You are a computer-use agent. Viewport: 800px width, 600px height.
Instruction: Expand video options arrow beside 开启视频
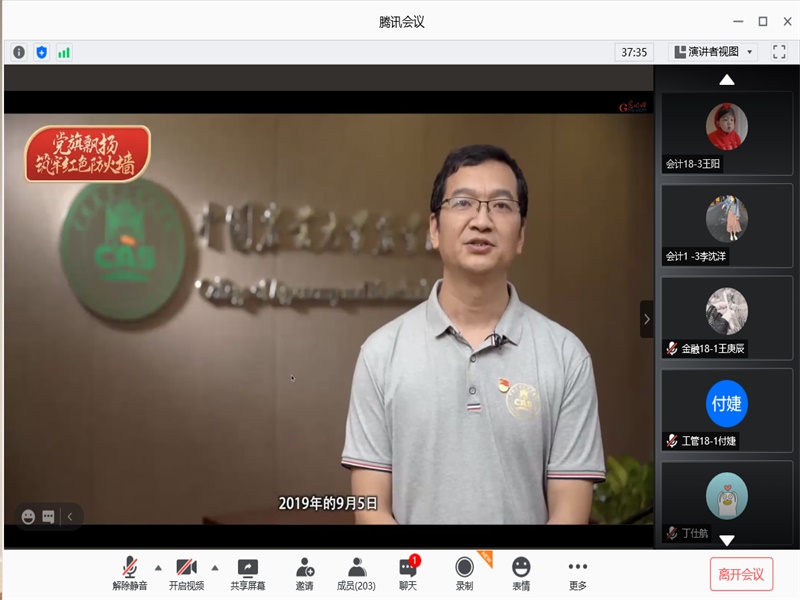215,567
